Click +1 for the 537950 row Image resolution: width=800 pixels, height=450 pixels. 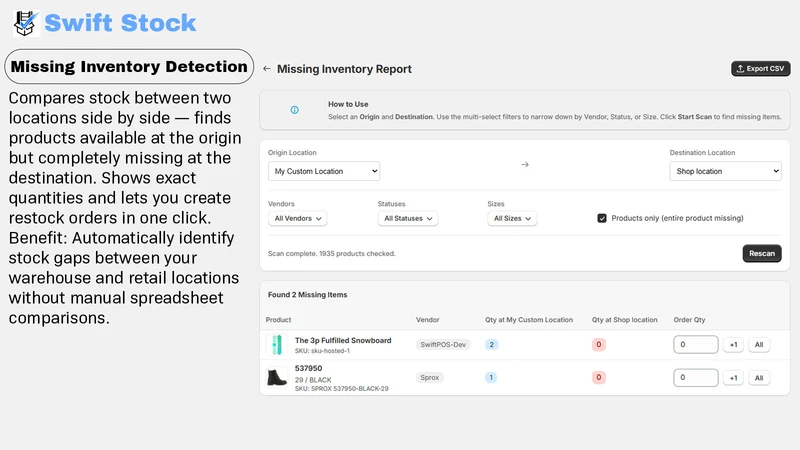(x=733, y=378)
